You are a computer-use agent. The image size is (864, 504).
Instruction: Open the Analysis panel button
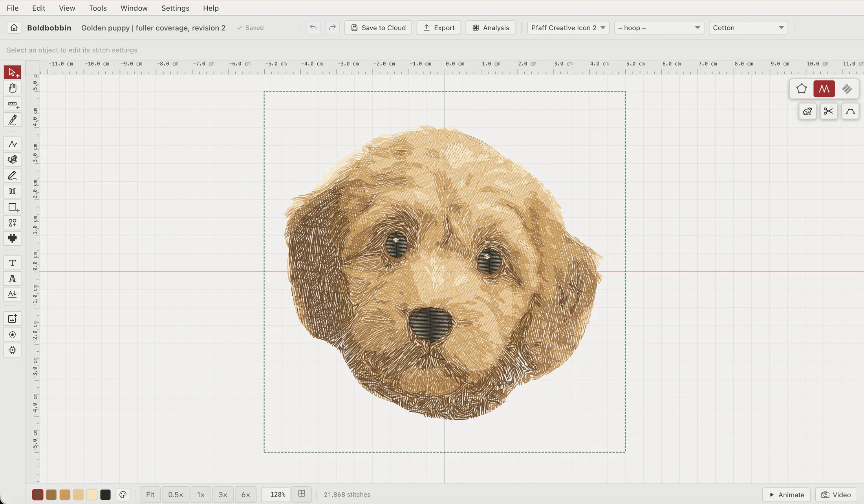pyautogui.click(x=491, y=28)
